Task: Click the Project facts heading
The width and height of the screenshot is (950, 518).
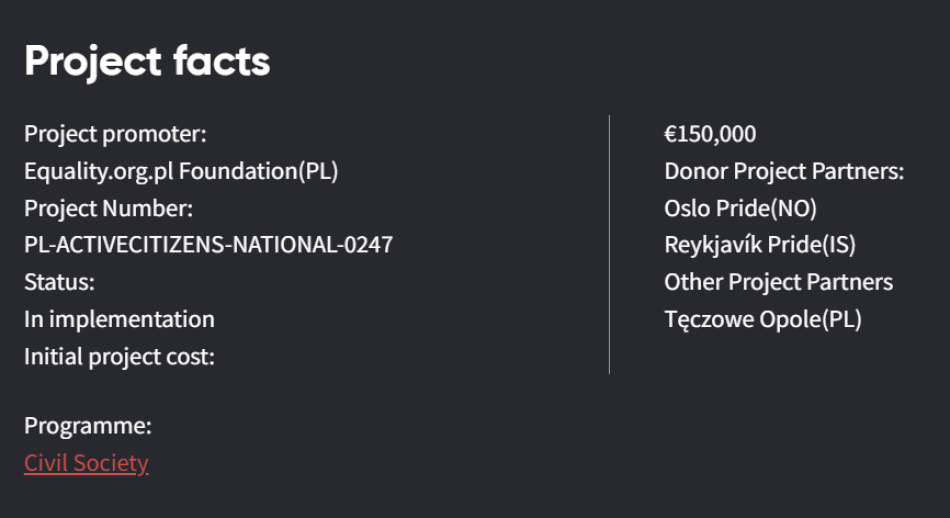Action: tap(147, 61)
